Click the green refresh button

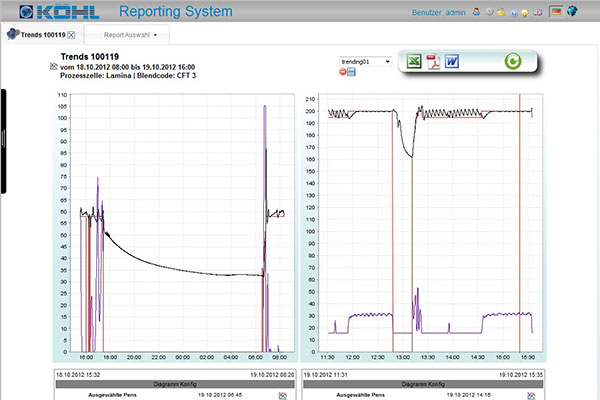[512, 62]
